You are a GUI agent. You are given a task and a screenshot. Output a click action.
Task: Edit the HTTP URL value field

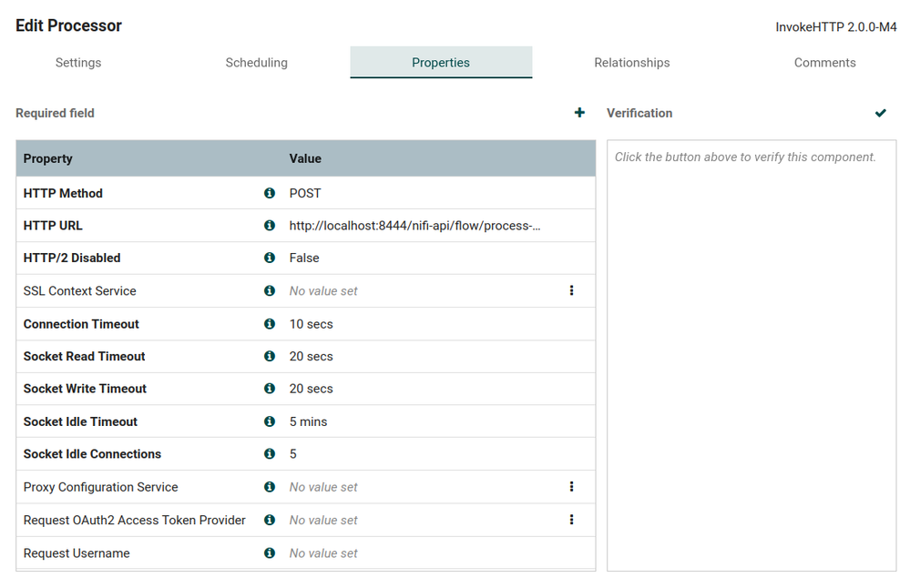[415, 226]
